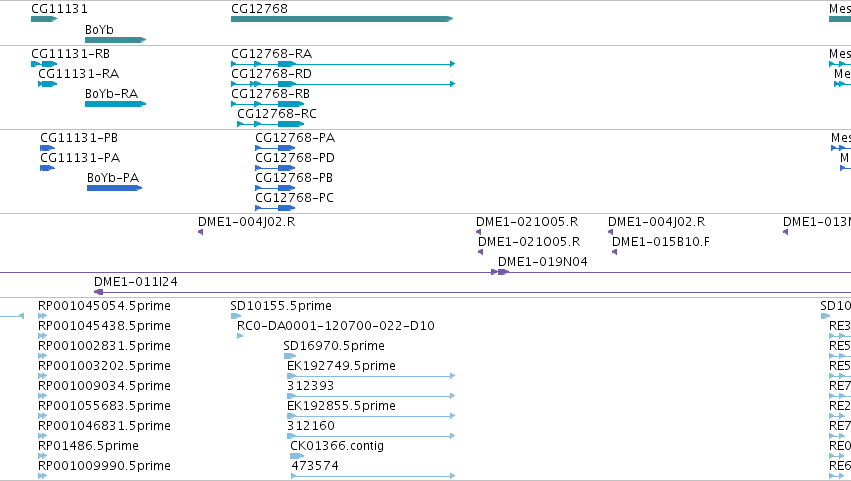The width and height of the screenshot is (851, 481).
Task: Click protein CG12768-PD
Action: coord(275,168)
